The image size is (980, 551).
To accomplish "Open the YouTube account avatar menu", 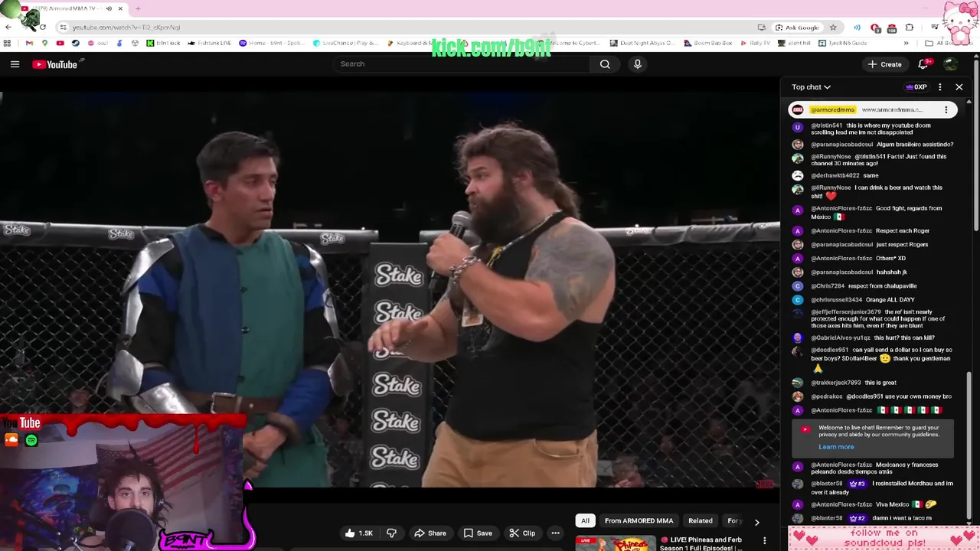I will click(x=950, y=64).
